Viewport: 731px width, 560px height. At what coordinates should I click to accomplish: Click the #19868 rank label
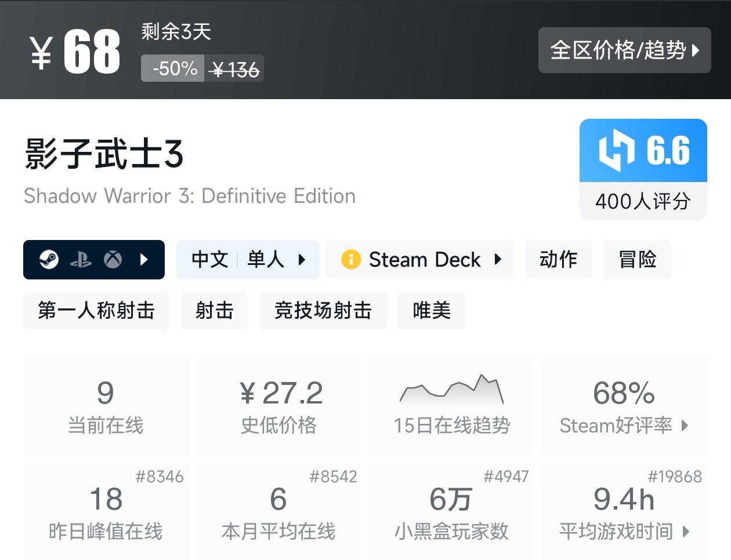pyautogui.click(x=675, y=477)
